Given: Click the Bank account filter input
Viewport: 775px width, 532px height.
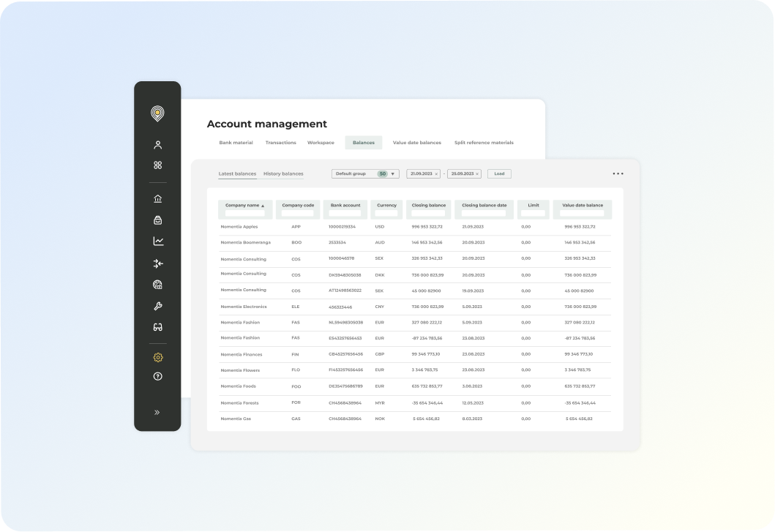Looking at the screenshot, I should (x=345, y=213).
